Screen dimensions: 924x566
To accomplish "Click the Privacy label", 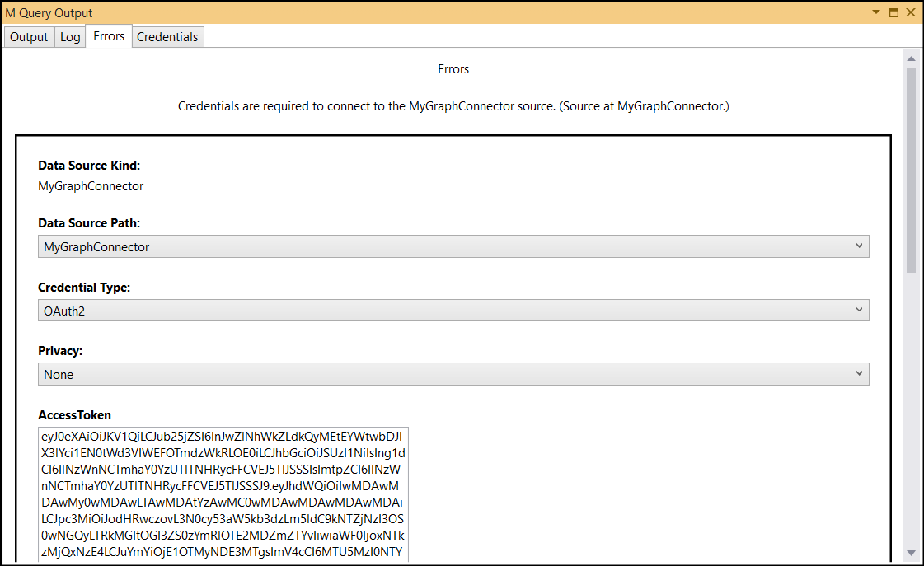I will [60, 351].
